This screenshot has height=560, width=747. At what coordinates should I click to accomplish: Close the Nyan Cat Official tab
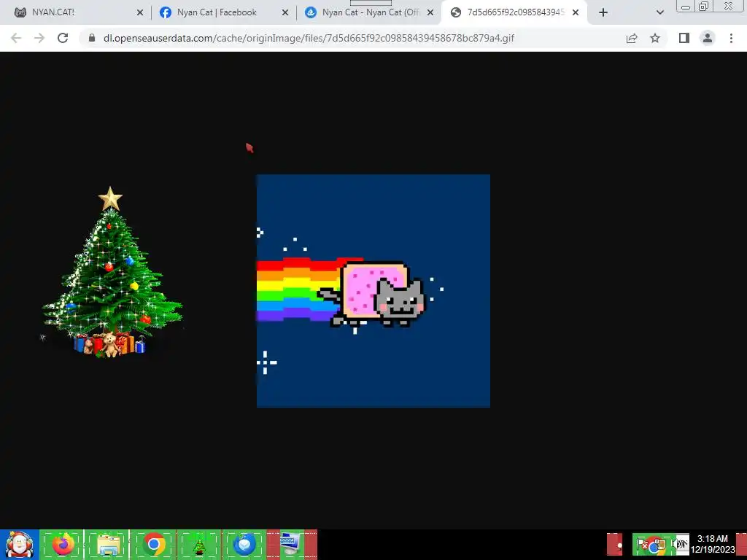click(x=430, y=13)
